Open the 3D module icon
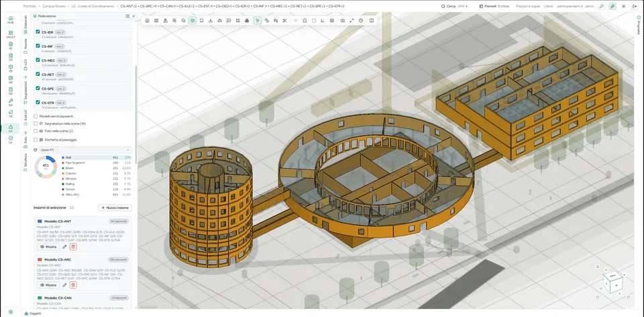The image size is (644, 317). point(10,69)
